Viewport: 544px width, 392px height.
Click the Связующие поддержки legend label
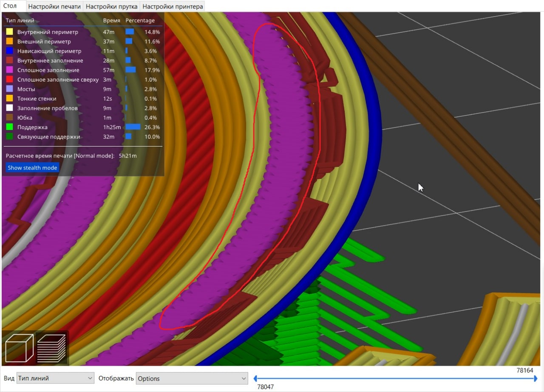click(49, 137)
